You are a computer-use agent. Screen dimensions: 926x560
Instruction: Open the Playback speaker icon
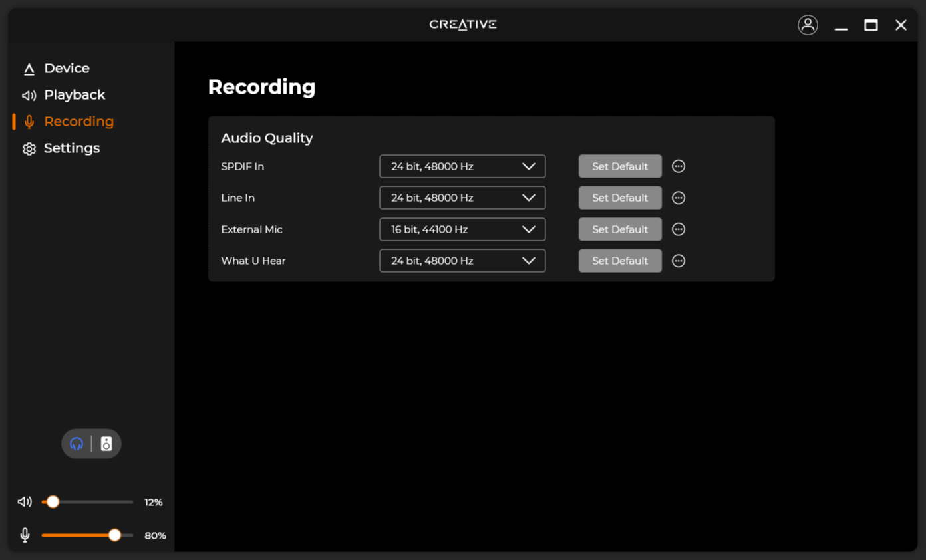pyautogui.click(x=29, y=95)
